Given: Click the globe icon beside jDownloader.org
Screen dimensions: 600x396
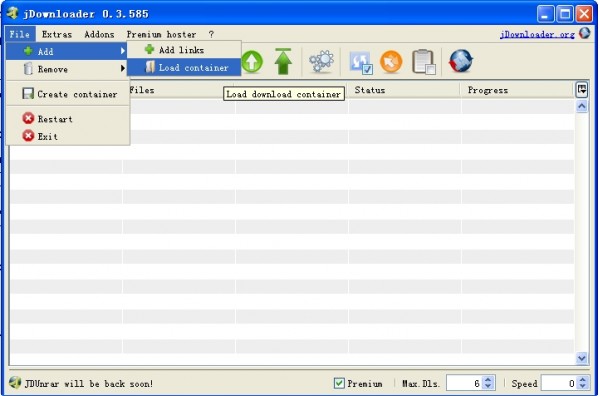Looking at the screenshot, I should [584, 33].
